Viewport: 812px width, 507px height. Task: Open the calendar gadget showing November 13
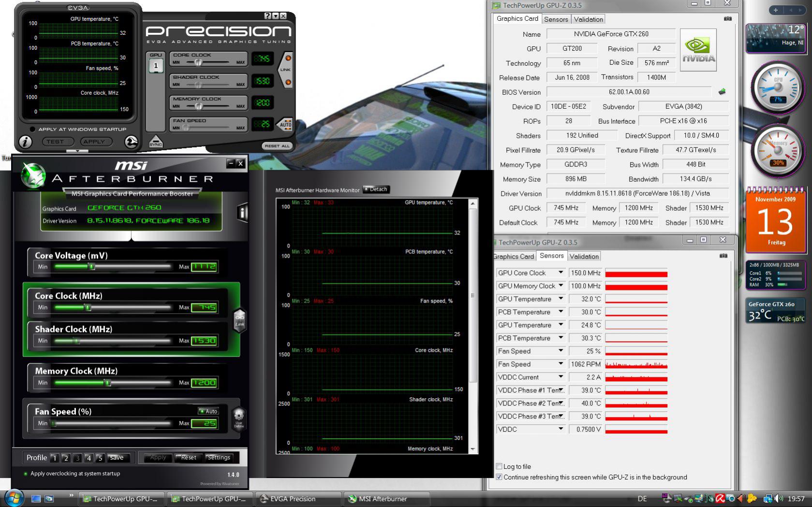tap(776, 220)
